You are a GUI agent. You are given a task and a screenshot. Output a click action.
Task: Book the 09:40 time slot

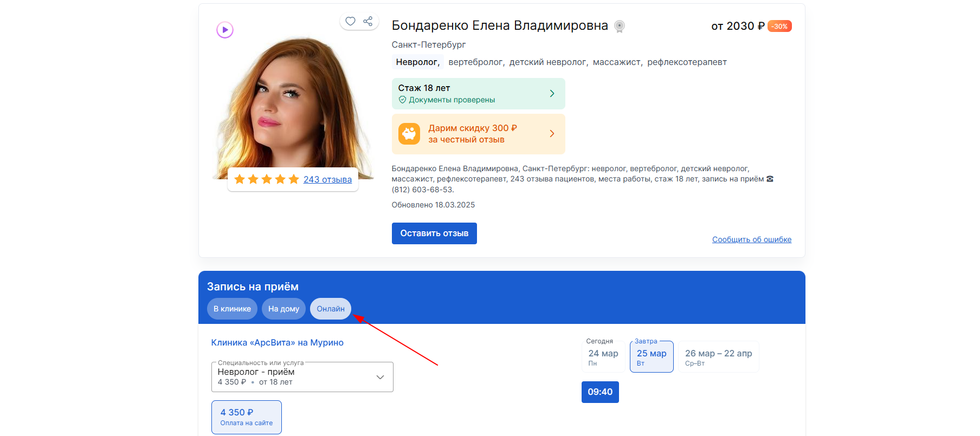click(x=600, y=392)
